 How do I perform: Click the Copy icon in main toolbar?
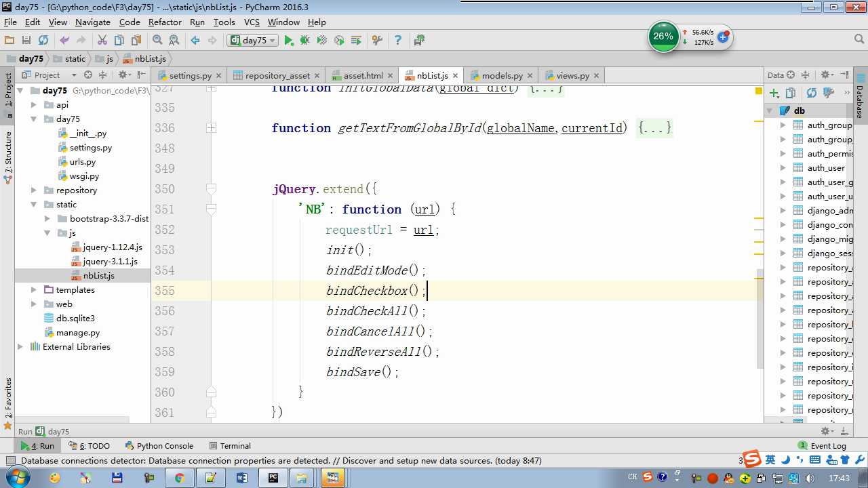(119, 41)
